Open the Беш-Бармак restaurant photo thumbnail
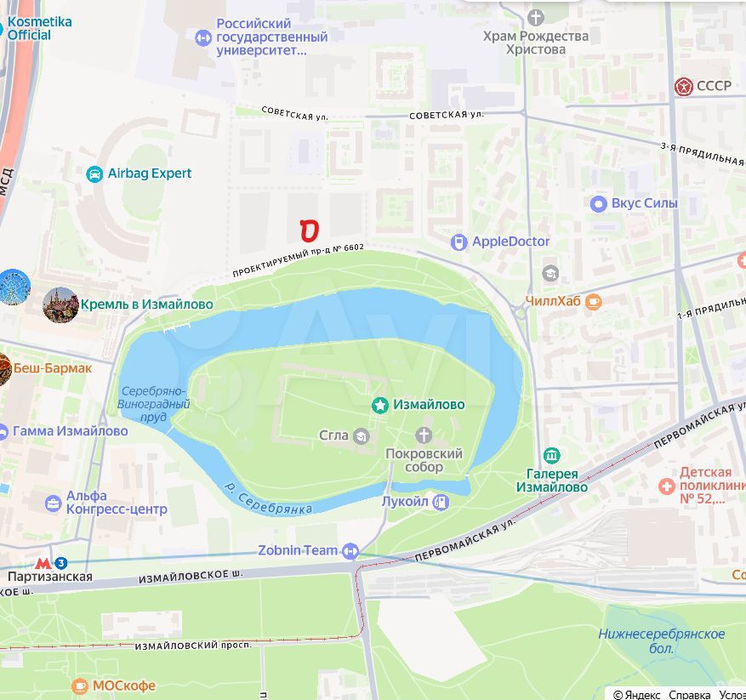The width and height of the screenshot is (746, 700). click(3, 369)
